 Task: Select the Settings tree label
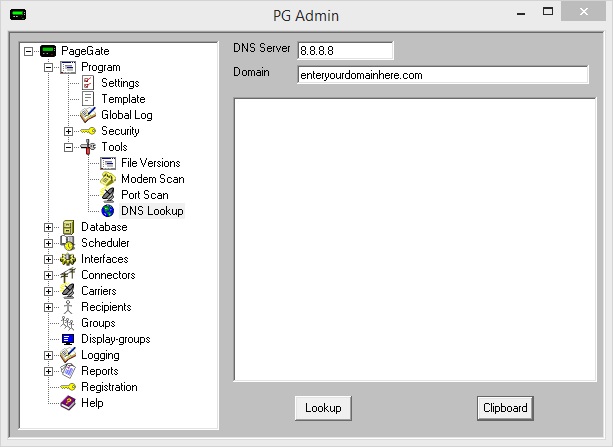tap(120, 83)
